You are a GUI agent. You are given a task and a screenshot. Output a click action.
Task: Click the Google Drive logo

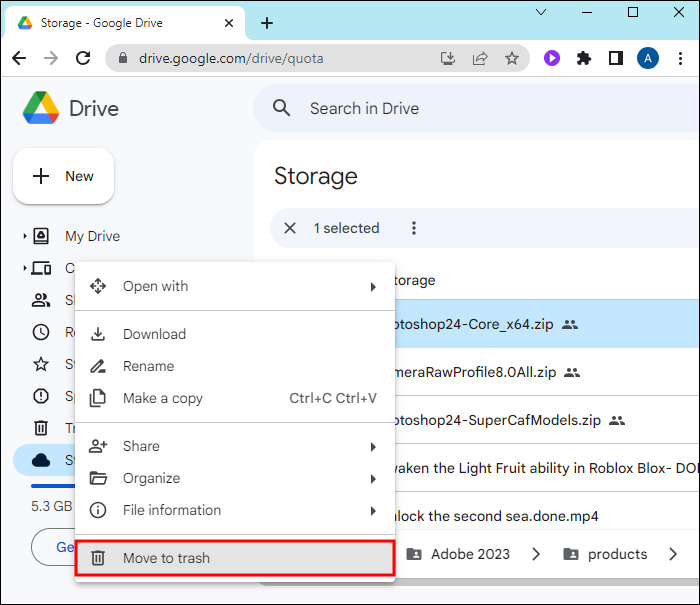coord(41,108)
